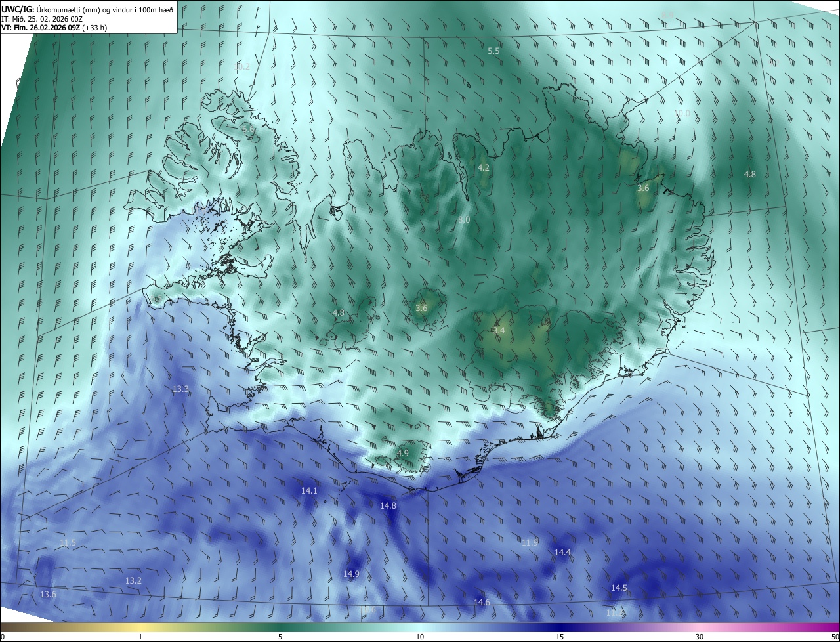Select the 4.2 value on the map

[x=484, y=168]
